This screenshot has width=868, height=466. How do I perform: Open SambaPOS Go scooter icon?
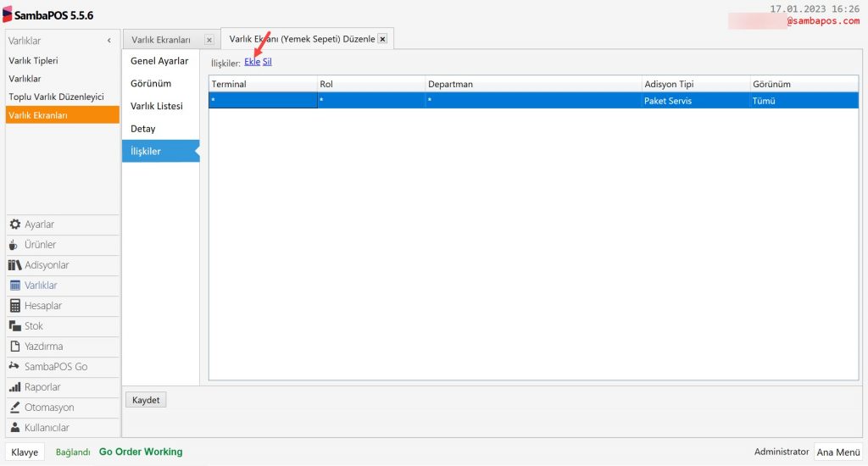[x=15, y=367]
